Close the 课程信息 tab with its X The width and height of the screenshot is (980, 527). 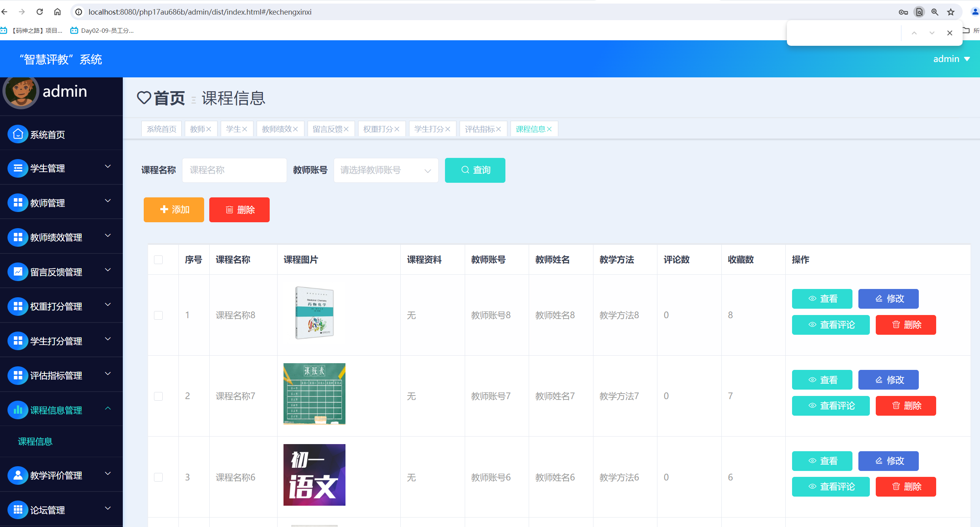pos(549,129)
